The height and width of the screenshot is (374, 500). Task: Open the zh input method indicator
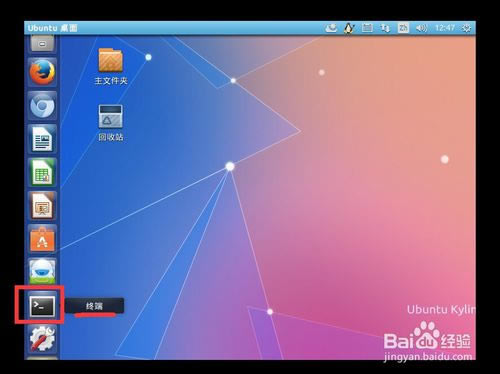403,28
